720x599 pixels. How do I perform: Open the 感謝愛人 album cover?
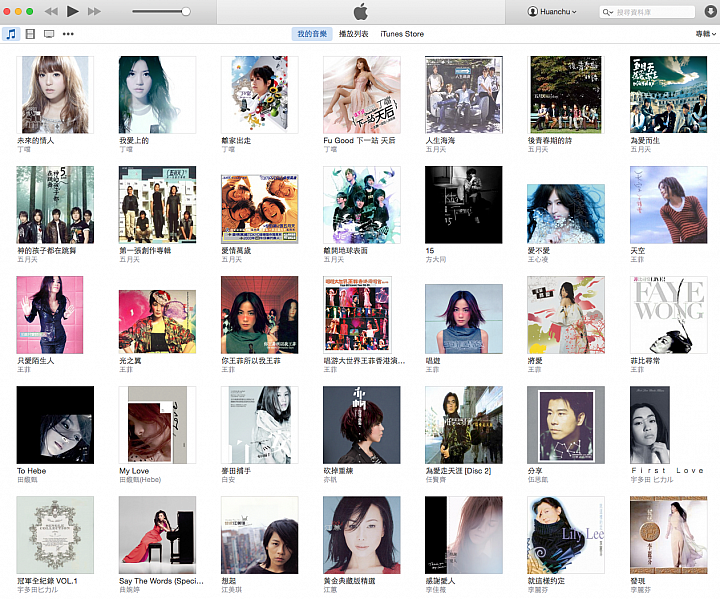[464, 535]
